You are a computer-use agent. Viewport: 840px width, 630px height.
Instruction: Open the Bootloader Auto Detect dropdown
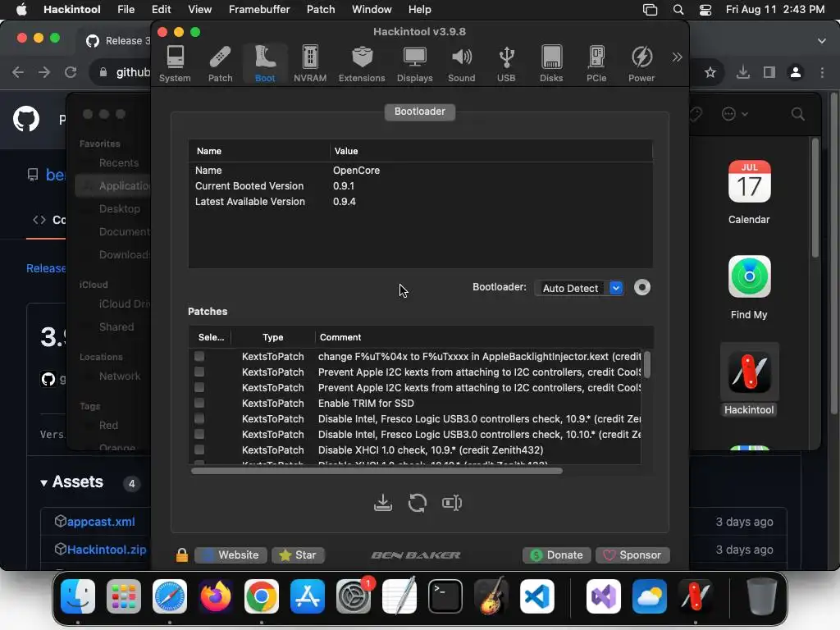pyautogui.click(x=579, y=288)
